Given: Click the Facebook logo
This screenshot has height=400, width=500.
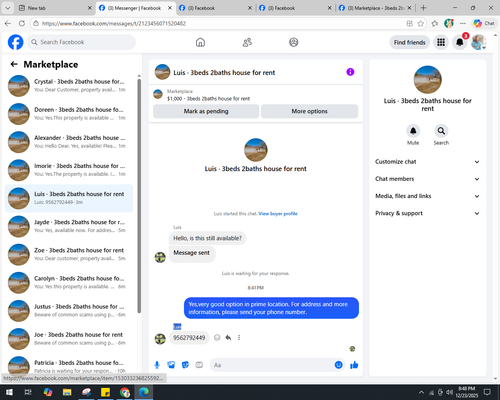Looking at the screenshot, I should coord(15,42).
